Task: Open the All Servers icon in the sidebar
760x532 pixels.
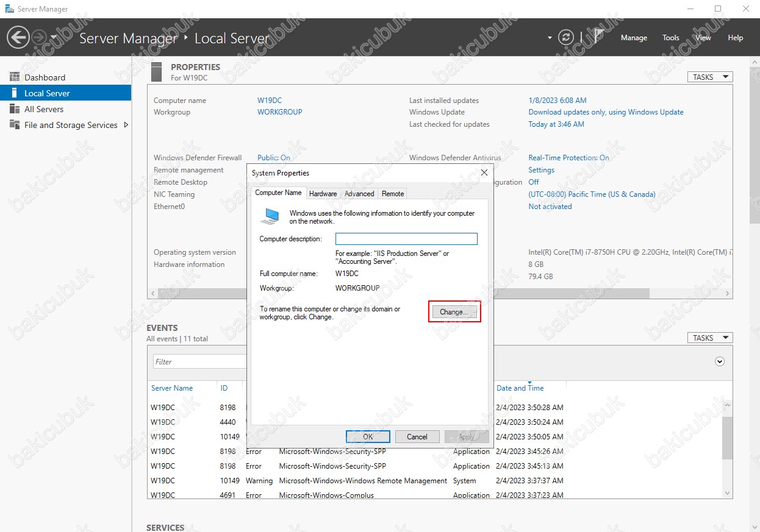Action: pos(15,109)
